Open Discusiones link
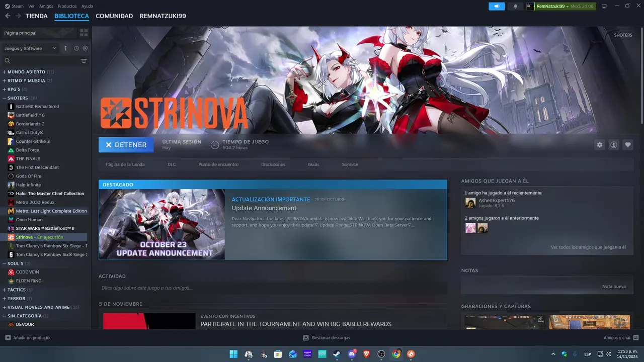 (273, 164)
